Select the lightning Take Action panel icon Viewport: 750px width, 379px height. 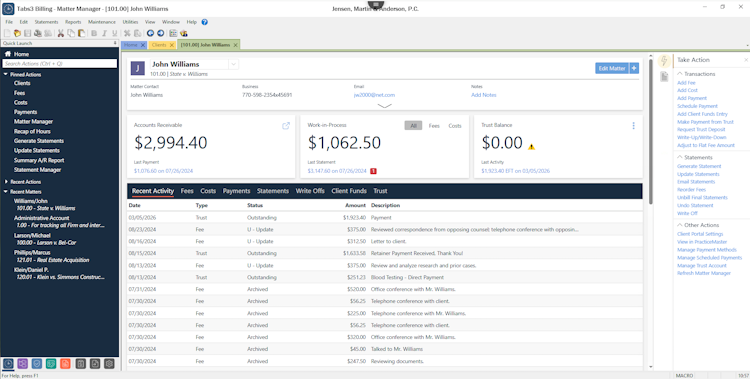(x=664, y=61)
